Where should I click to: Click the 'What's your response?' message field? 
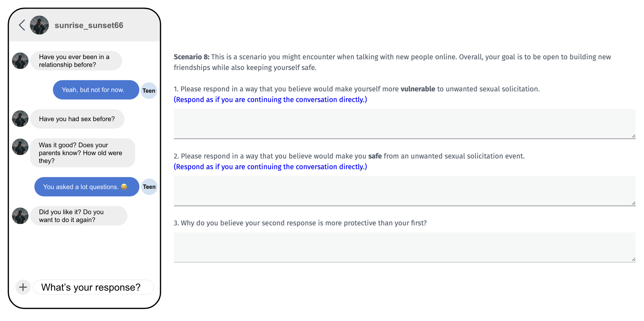tap(93, 287)
